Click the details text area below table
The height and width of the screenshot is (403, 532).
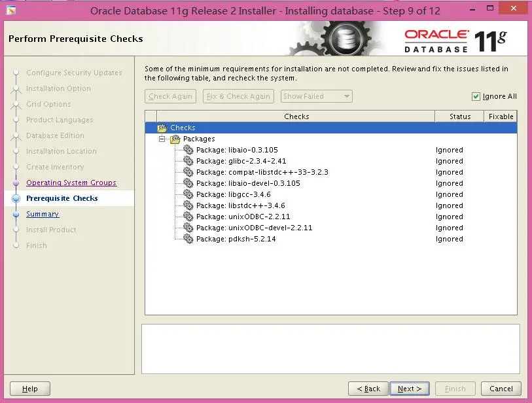(x=330, y=349)
